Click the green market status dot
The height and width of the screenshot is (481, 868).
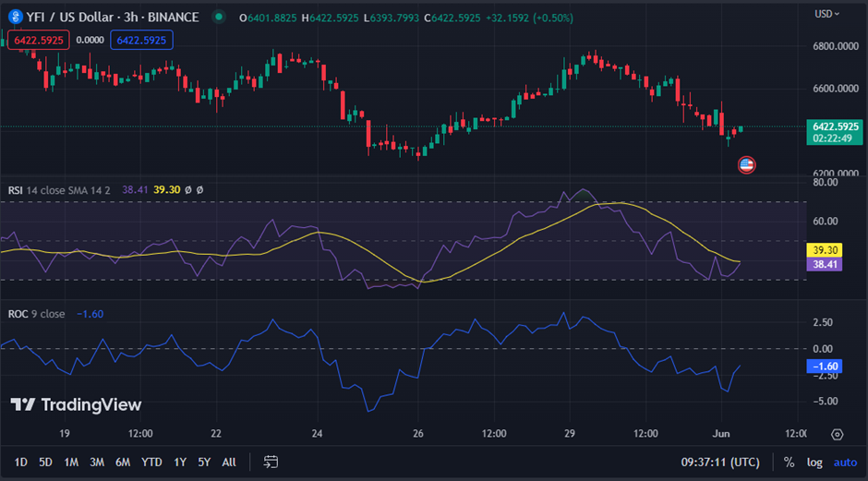click(x=218, y=17)
